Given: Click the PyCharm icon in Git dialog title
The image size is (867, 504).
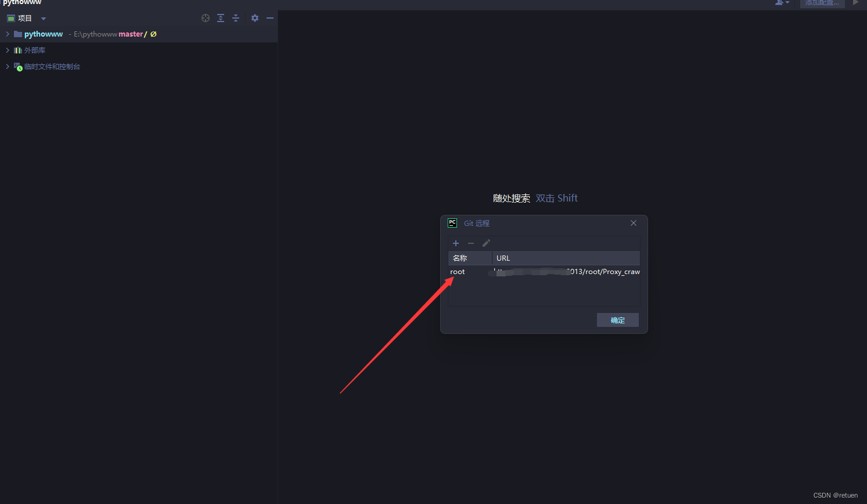Looking at the screenshot, I should [x=452, y=223].
